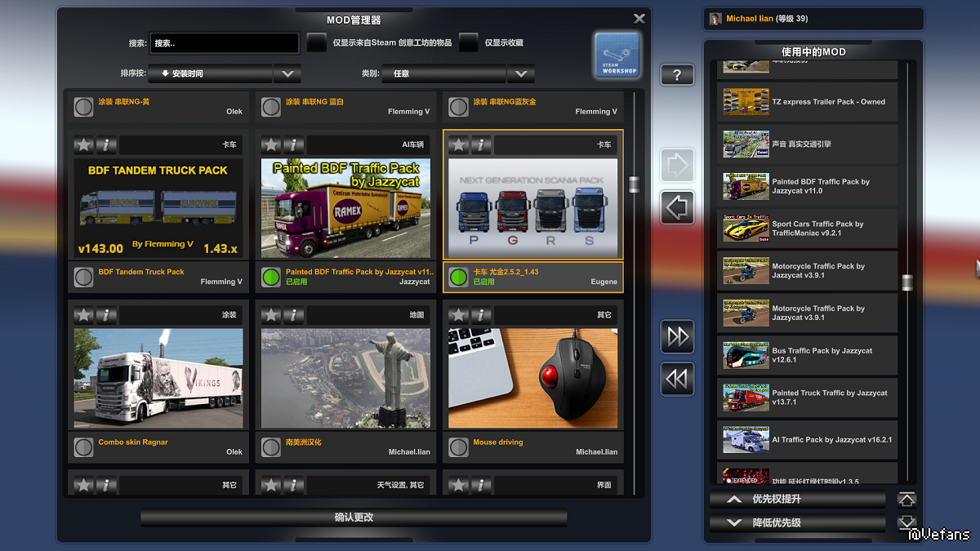Image resolution: width=980 pixels, height=551 pixels.
Task: Click into the 搜索 search field
Action: (225, 42)
